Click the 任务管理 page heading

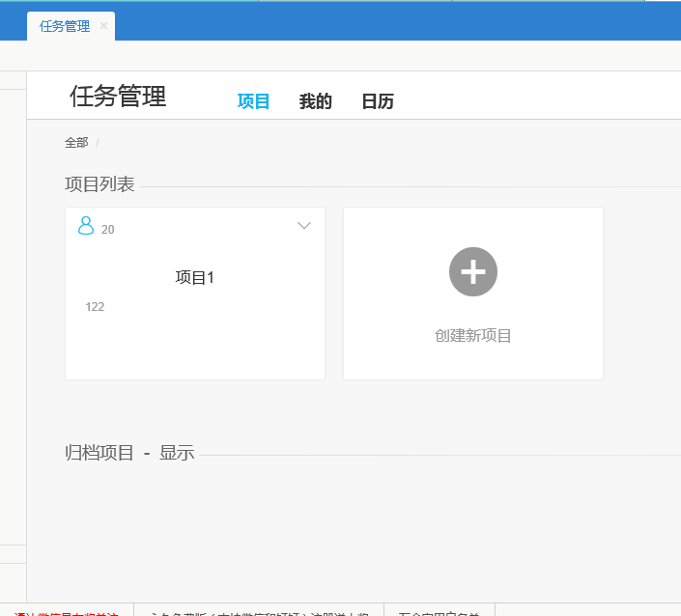[118, 97]
